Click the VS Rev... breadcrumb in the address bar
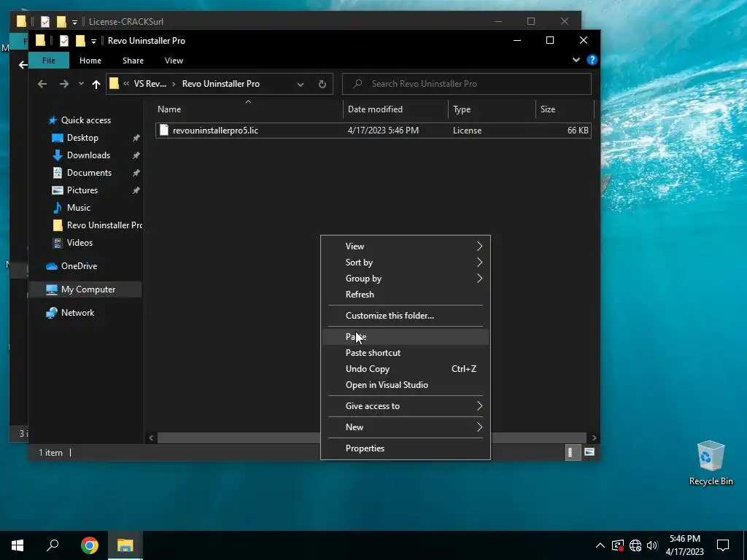The image size is (747, 560). click(150, 84)
